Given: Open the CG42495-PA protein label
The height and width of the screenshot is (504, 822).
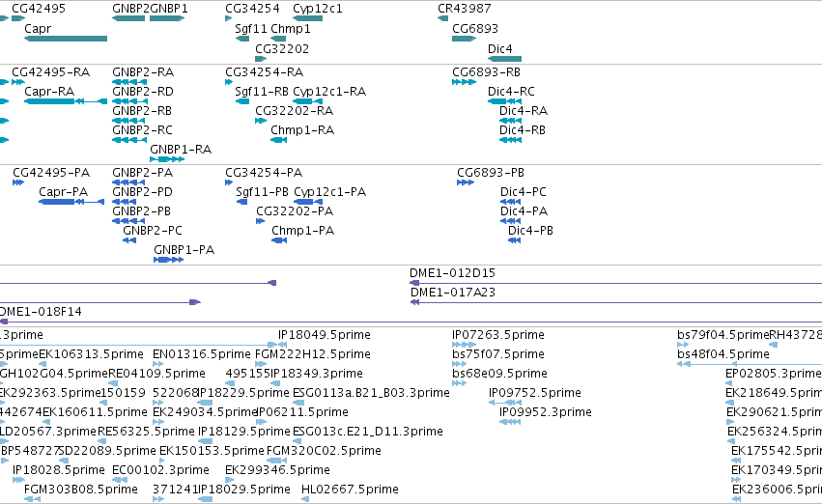Looking at the screenshot, I should coord(51,173).
